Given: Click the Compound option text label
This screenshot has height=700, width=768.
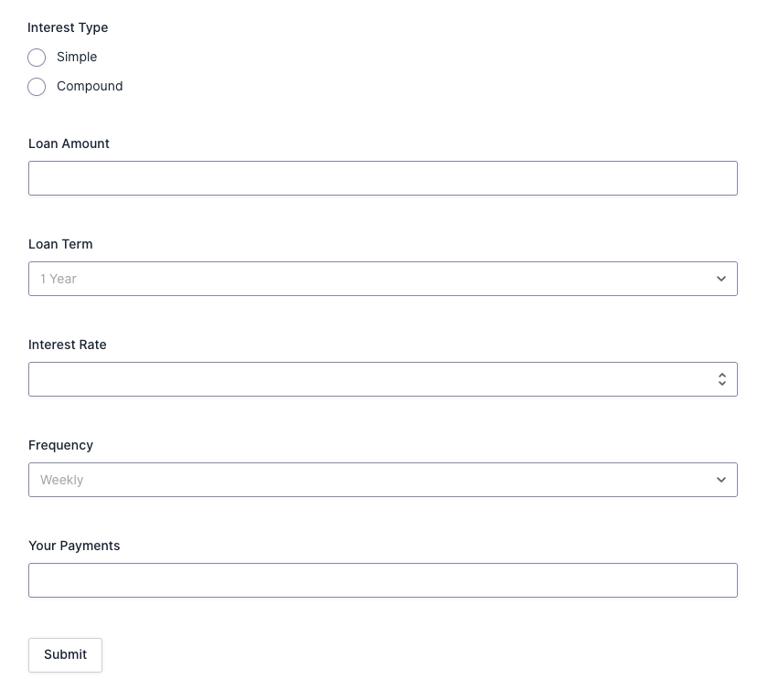Looking at the screenshot, I should coord(90,86).
